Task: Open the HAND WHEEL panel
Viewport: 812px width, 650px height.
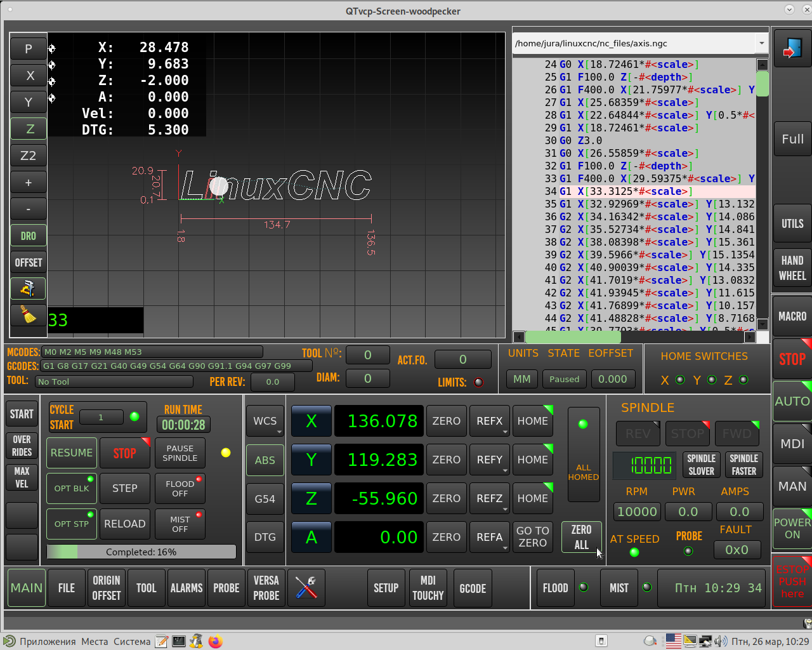Action: (x=792, y=268)
